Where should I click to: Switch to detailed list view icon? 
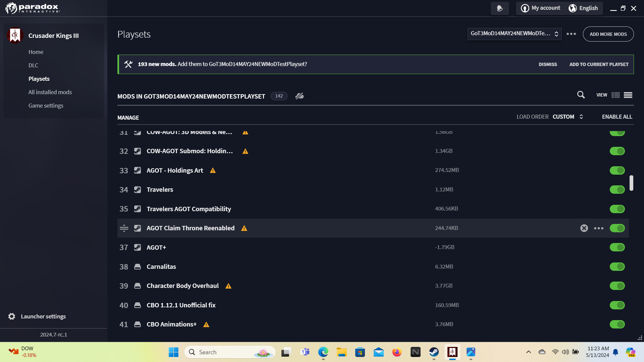click(615, 95)
